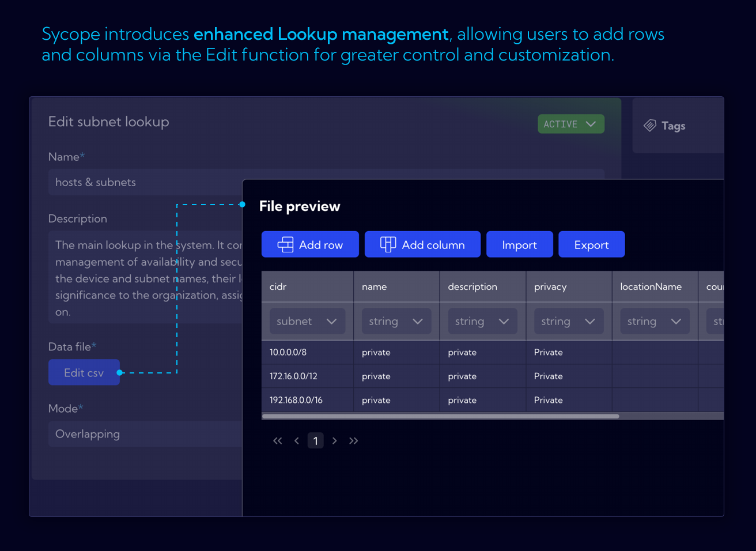The width and height of the screenshot is (756, 551).
Task: Open name column string type dropdown
Action: pyautogui.click(x=396, y=321)
